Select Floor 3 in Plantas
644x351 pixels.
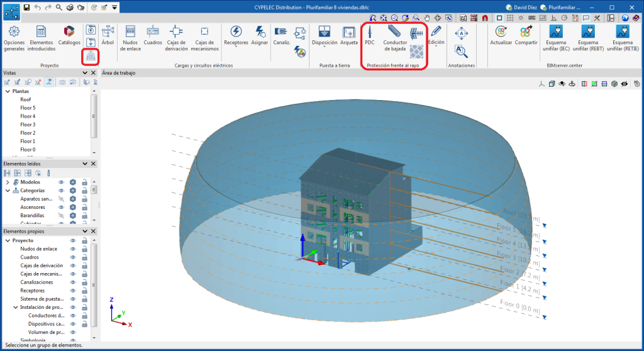coord(28,125)
